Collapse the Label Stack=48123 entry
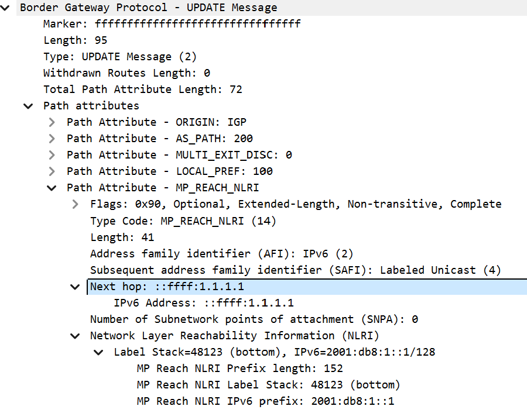Screen dimensions: 527x420 click(98, 352)
